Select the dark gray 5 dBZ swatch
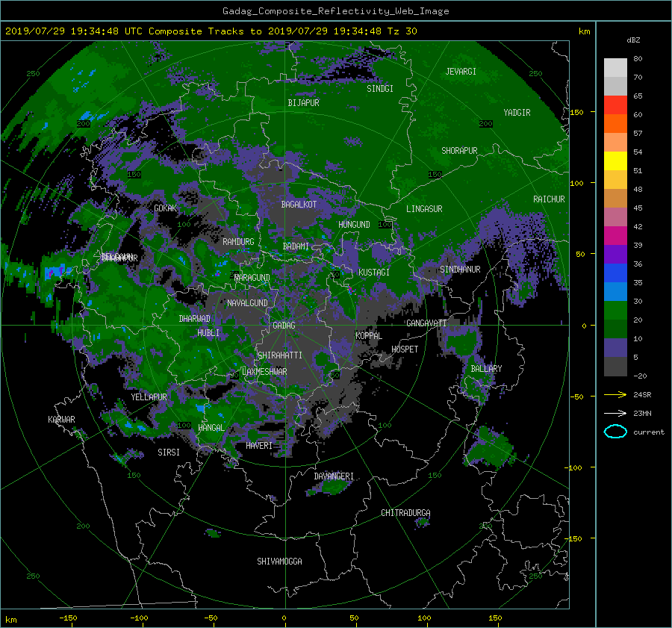The image size is (672, 628). coord(615,366)
